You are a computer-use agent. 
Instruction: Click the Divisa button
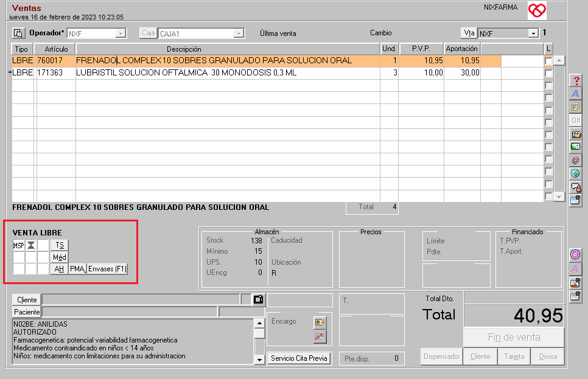coord(548,356)
